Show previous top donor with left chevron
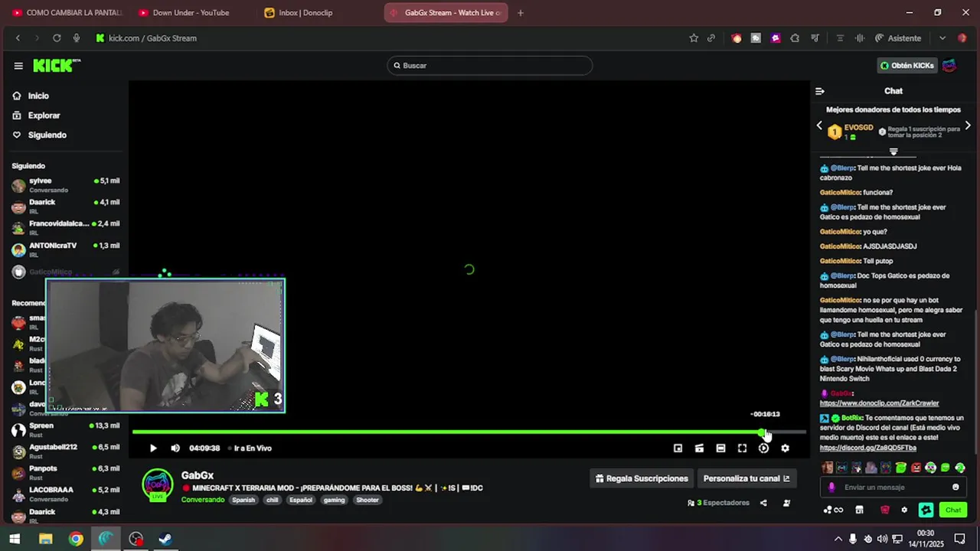This screenshot has height=551, width=980. [x=819, y=126]
